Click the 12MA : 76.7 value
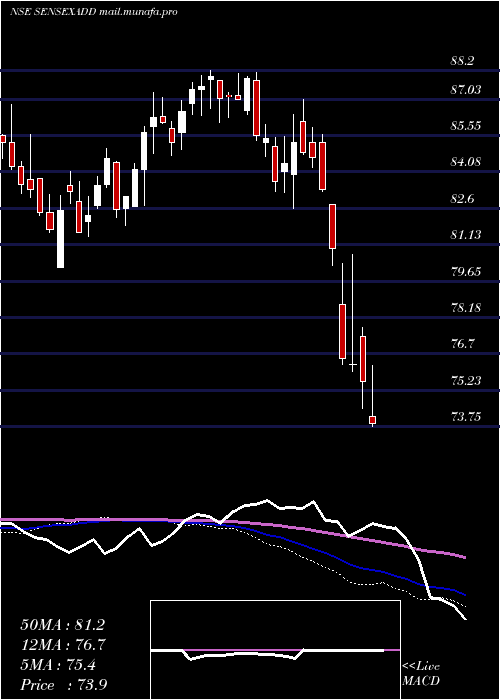500x700 pixels. [x=62, y=645]
